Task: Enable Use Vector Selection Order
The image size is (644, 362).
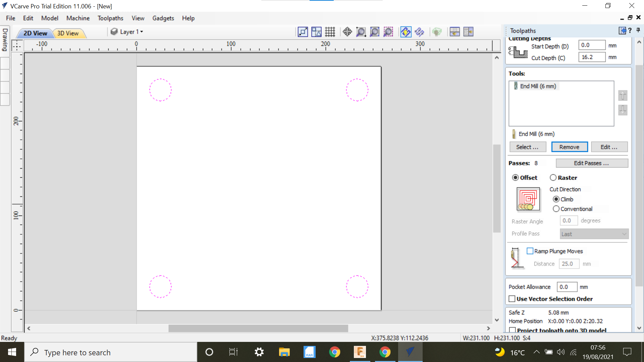Action: pyautogui.click(x=512, y=299)
